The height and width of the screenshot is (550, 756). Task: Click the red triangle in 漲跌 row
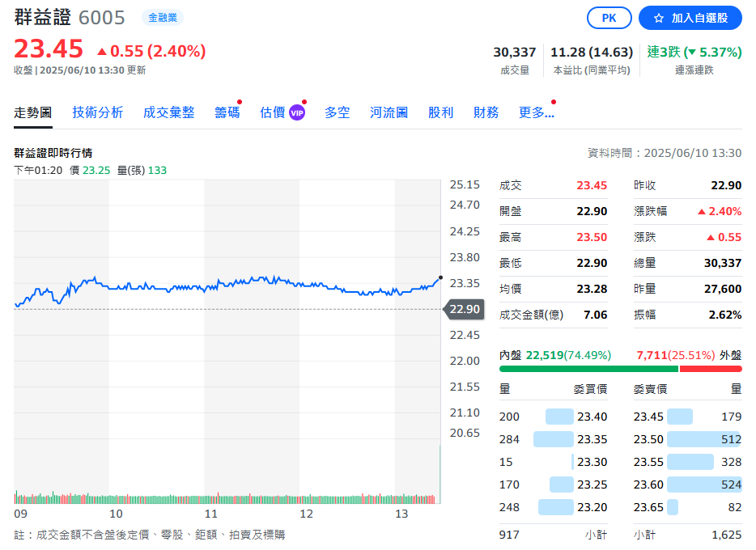711,238
